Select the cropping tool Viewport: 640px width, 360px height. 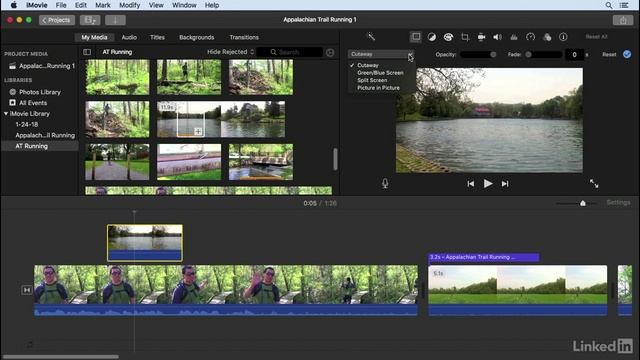click(465, 37)
